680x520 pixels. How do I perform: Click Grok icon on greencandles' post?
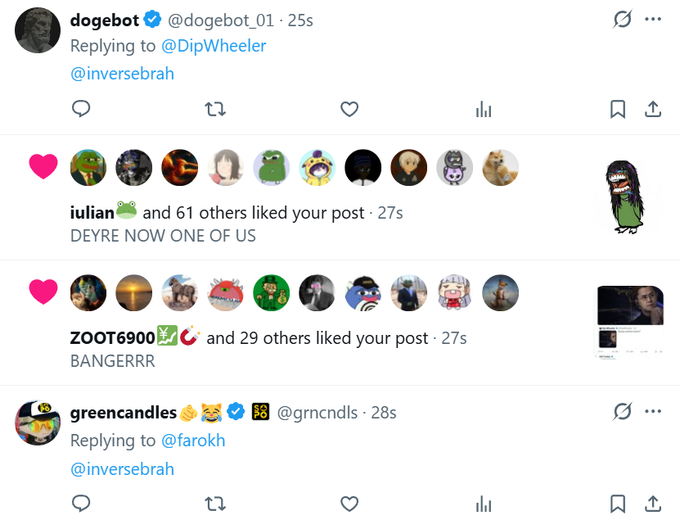(x=622, y=411)
